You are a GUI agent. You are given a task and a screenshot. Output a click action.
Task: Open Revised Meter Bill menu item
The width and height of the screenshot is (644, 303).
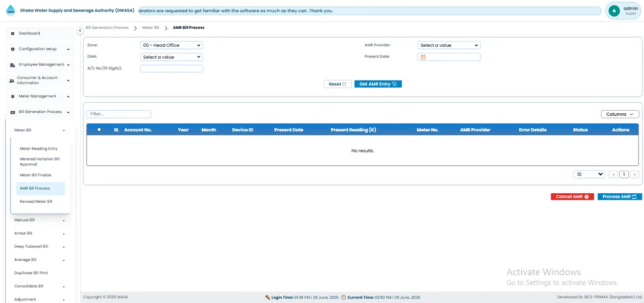36,202
